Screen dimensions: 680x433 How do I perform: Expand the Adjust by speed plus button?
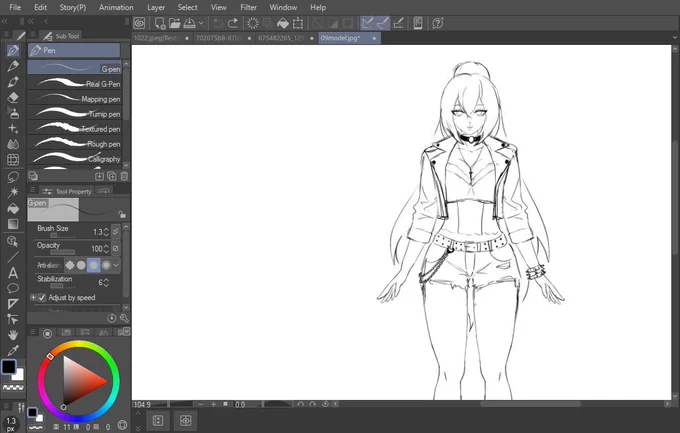33,298
